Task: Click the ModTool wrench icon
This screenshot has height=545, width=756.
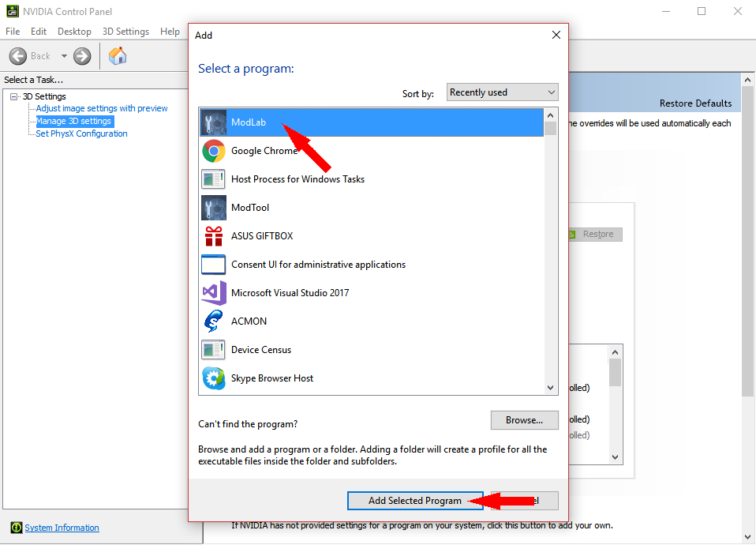Action: 214,208
